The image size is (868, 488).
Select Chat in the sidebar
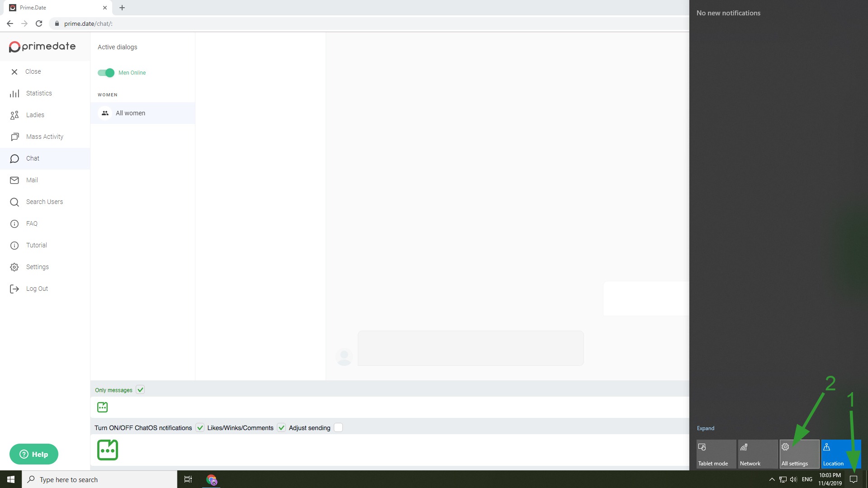(45, 159)
